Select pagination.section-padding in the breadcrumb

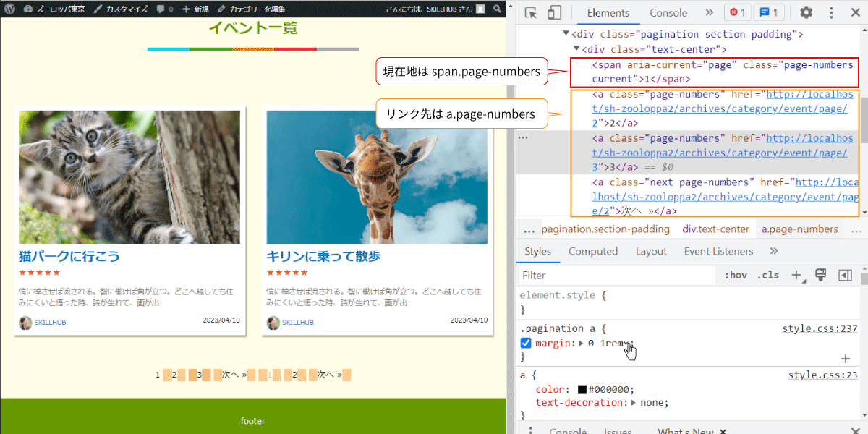[x=605, y=229]
